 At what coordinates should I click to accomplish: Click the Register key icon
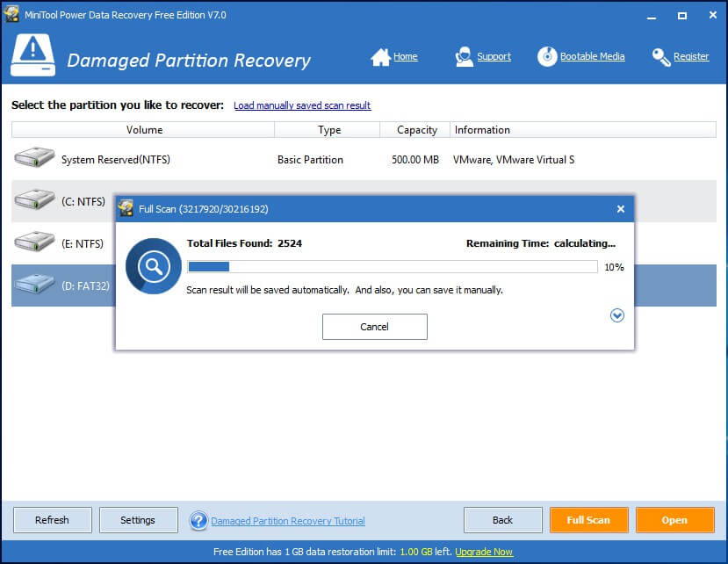click(661, 57)
